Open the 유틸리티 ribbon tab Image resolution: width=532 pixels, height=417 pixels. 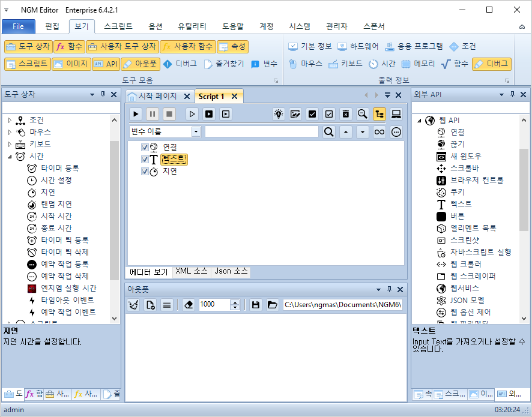[192, 26]
